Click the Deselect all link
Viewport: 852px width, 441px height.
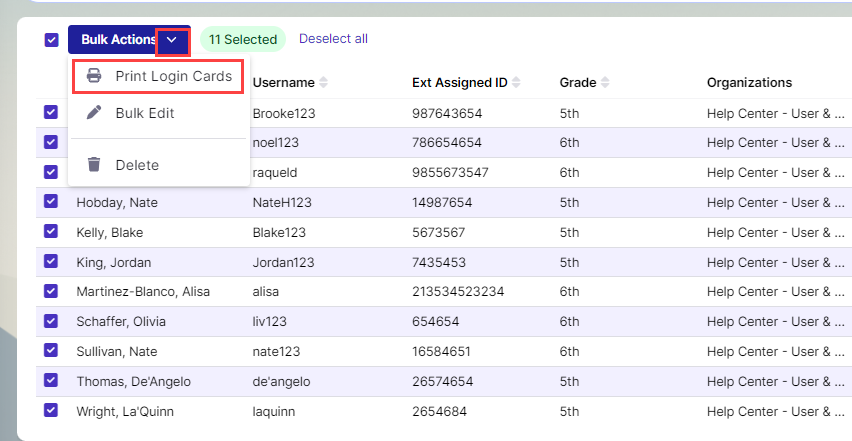coord(333,39)
